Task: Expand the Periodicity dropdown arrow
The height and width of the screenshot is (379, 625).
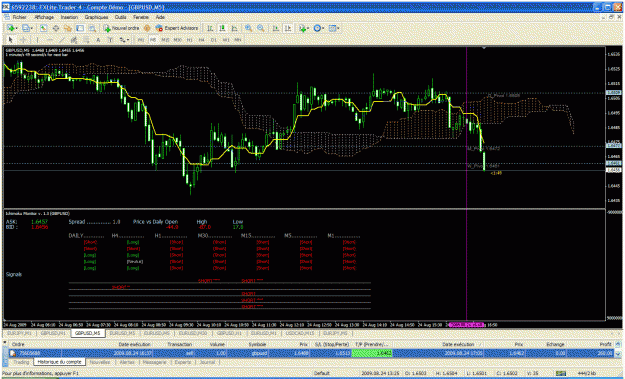Action: pyautogui.click(x=323, y=28)
